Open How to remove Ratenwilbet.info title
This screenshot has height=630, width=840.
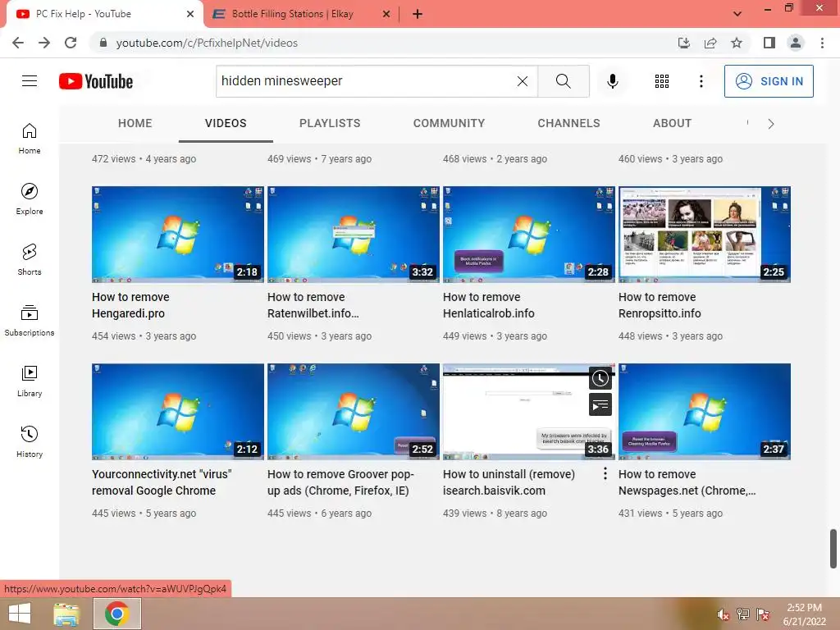click(313, 305)
